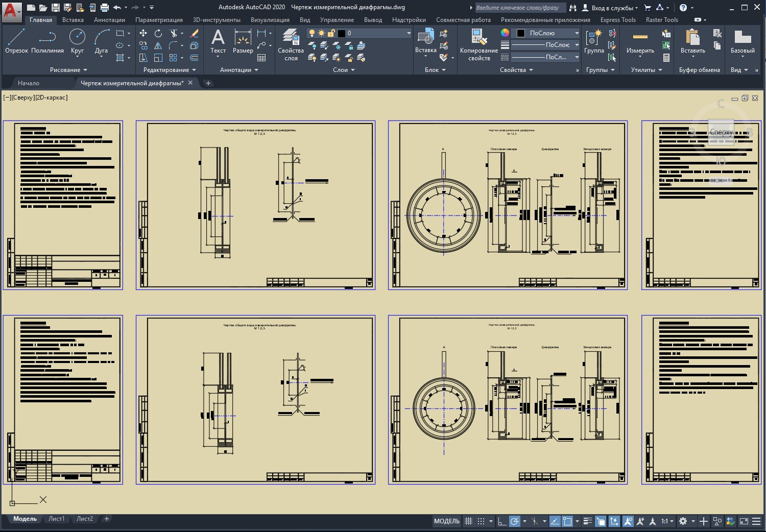Screen dimensions: 766x532
Task: Switch to the Вставка ribbon tab
Action: [73, 20]
